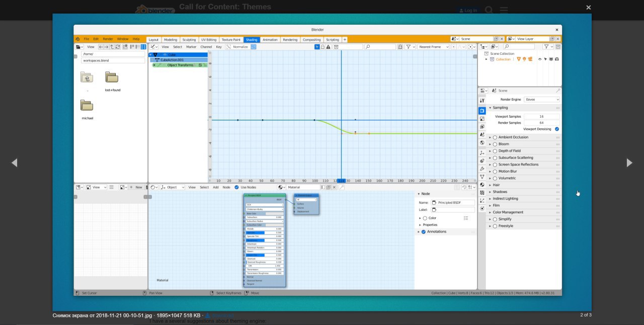Open the Tool settings tab icon in properties
The height and width of the screenshot is (325, 644).
point(482,101)
